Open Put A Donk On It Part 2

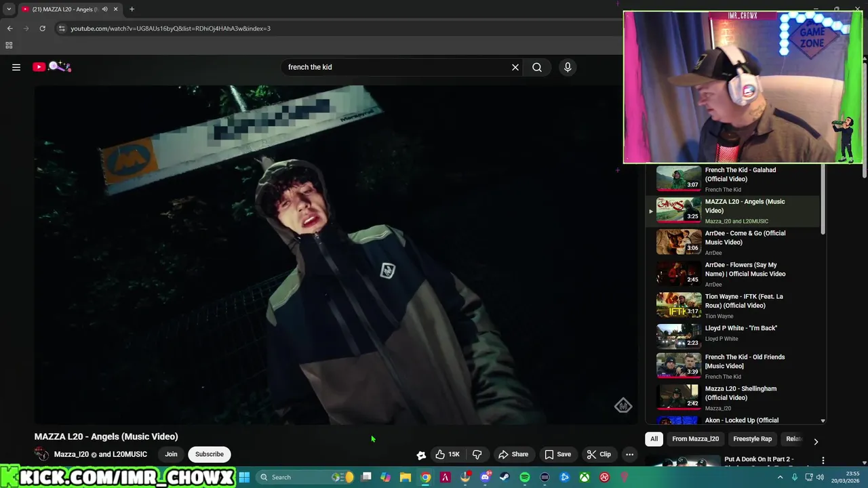tap(759, 460)
